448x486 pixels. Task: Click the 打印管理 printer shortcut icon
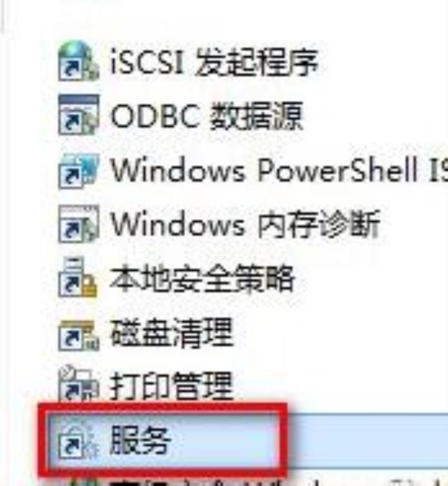(x=79, y=383)
